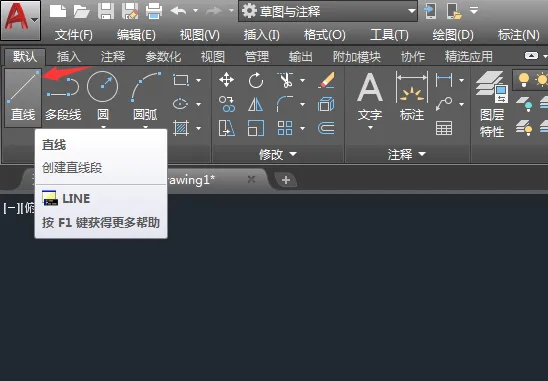
Task: Expand the Trim tool dropdown arrow
Action: pos(302,80)
